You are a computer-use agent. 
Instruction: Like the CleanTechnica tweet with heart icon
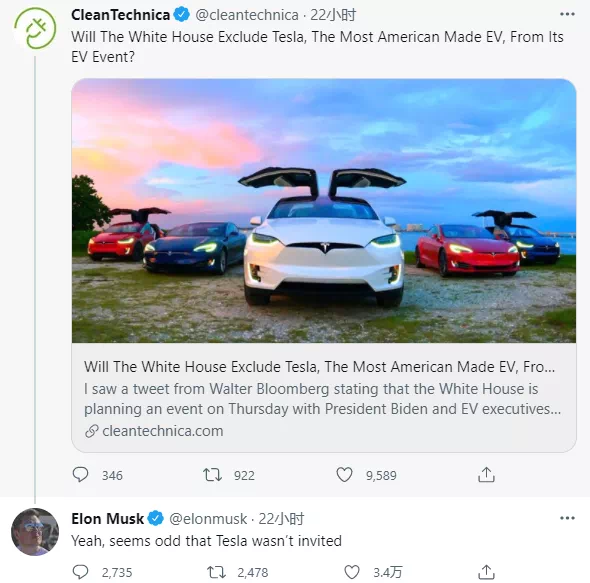coord(344,475)
